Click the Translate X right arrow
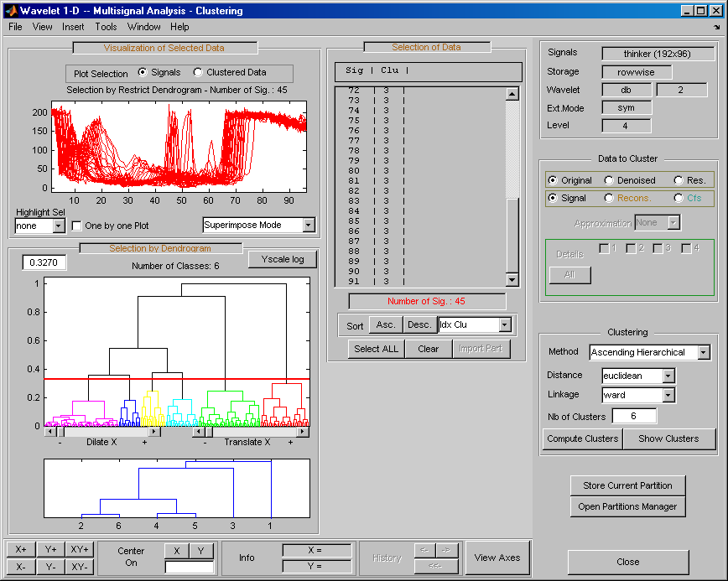The image size is (728, 581). click(303, 432)
